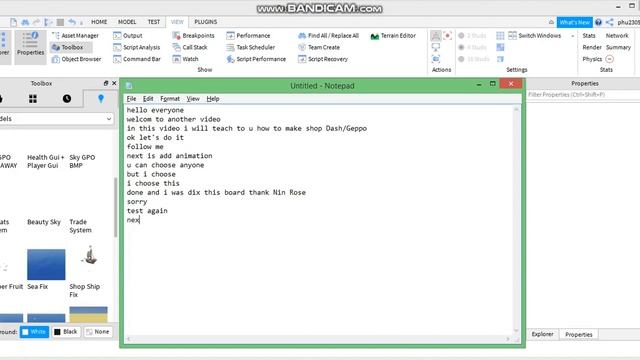This screenshot has width=640, height=360.
Task: Open the Studio help icon
Action: (x=598, y=22)
